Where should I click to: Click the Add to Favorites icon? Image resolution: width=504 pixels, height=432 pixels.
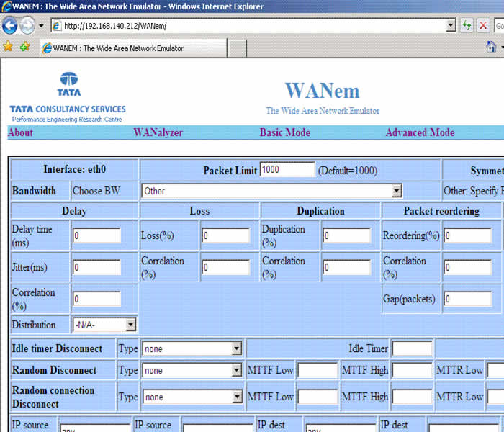(x=24, y=47)
